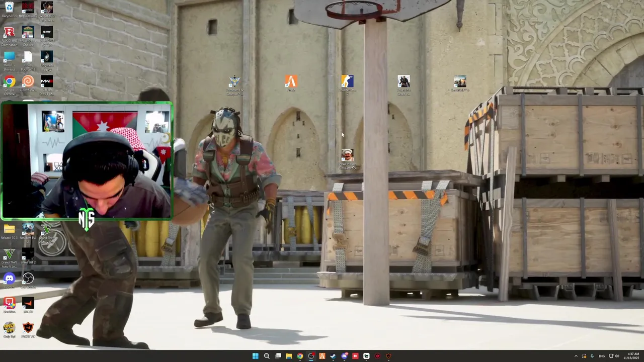Open Task View on the taskbar
The width and height of the screenshot is (644, 362).
[278, 356]
